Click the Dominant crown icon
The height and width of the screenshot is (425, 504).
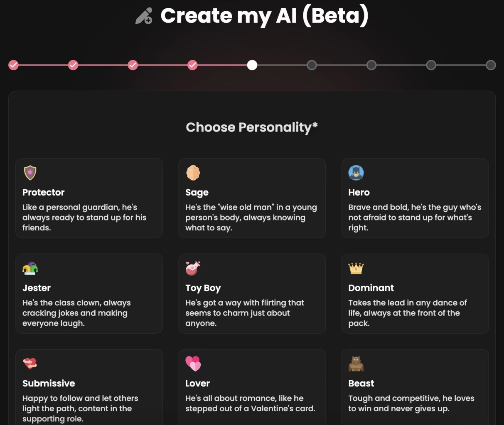(x=356, y=268)
